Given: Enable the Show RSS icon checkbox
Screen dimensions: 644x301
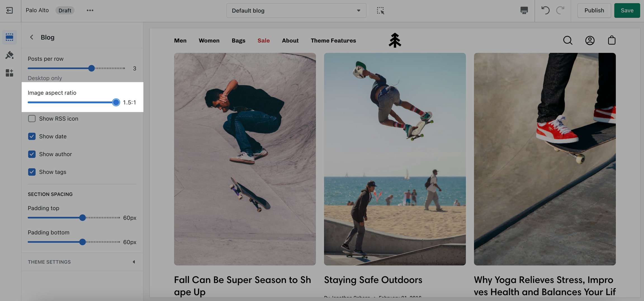Looking at the screenshot, I should [32, 118].
